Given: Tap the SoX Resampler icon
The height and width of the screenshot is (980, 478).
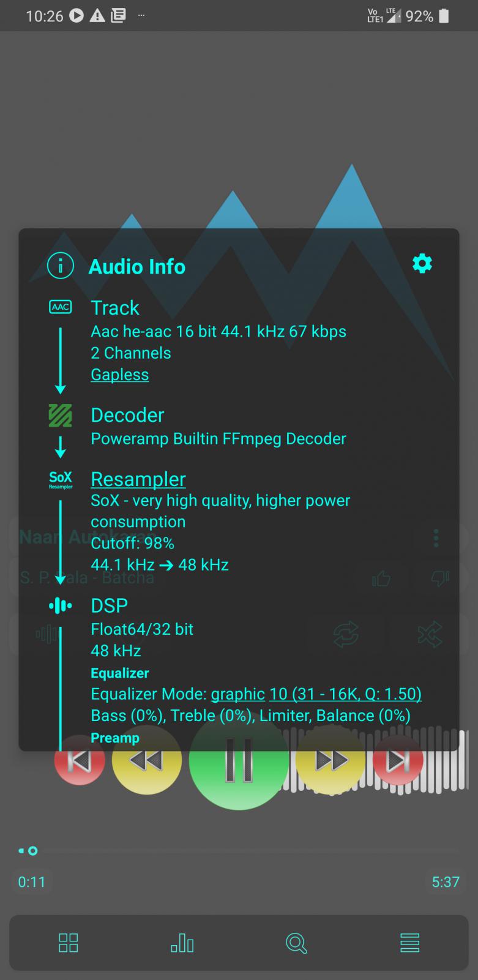Looking at the screenshot, I should (x=61, y=479).
